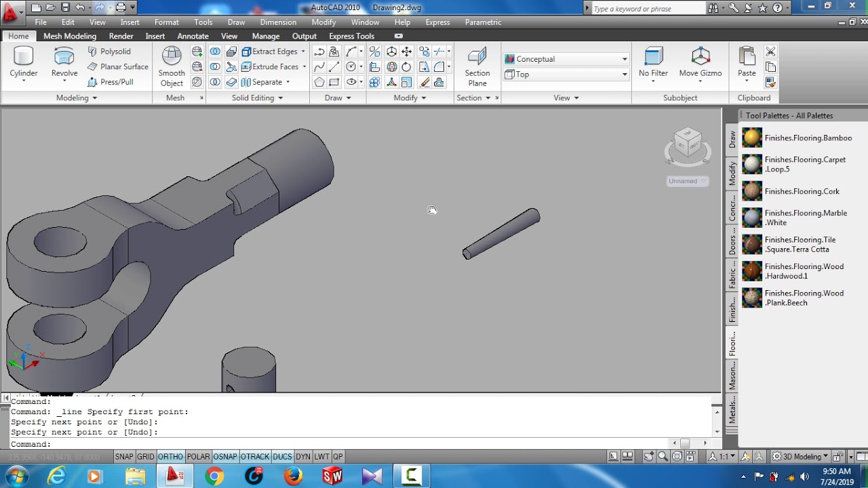Expand the Draw panel

[x=338, y=98]
